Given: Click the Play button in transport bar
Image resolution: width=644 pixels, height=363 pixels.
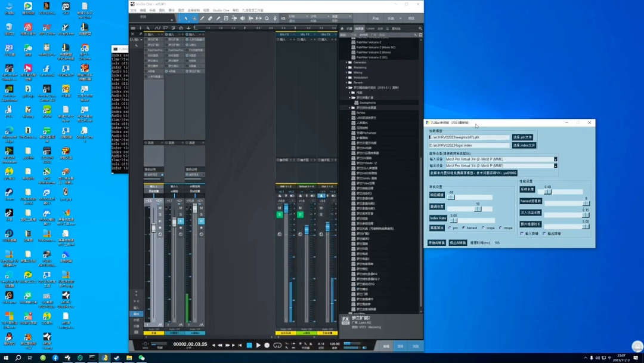Looking at the screenshot, I should [258, 345].
